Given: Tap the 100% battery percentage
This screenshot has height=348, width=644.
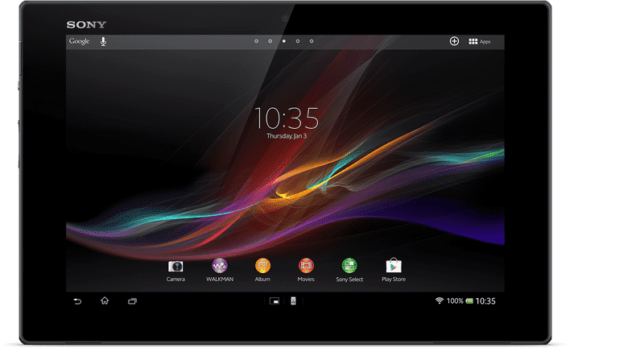Looking at the screenshot, I should tap(455, 301).
